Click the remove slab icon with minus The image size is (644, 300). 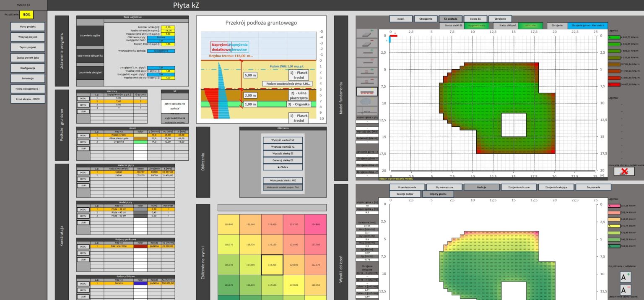[x=367, y=45]
